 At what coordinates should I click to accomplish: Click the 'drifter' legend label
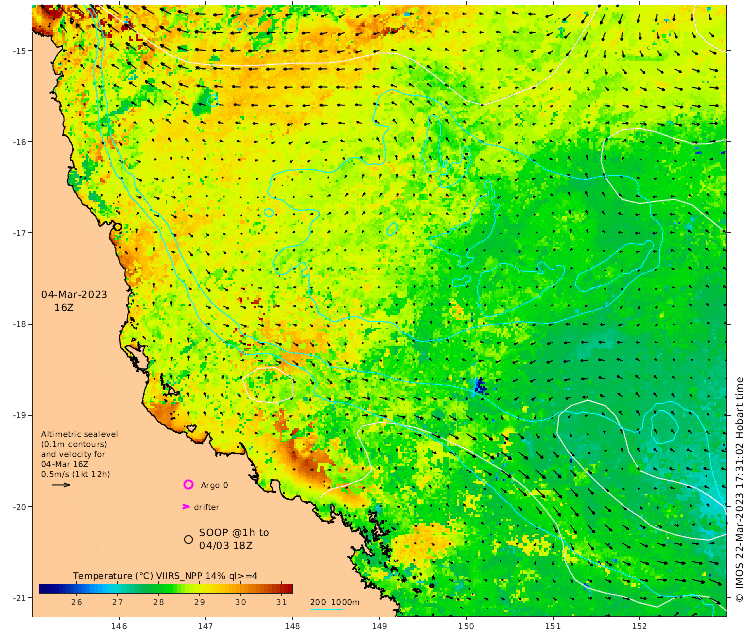(206, 507)
